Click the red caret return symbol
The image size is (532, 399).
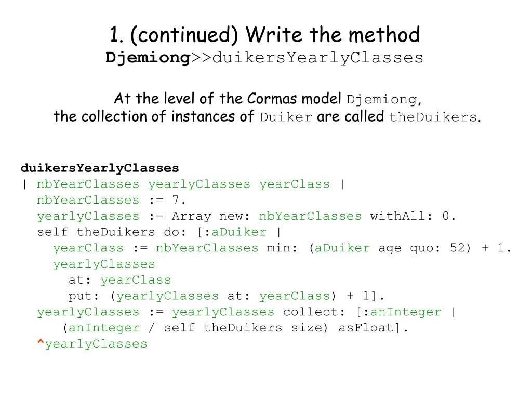(x=41, y=342)
